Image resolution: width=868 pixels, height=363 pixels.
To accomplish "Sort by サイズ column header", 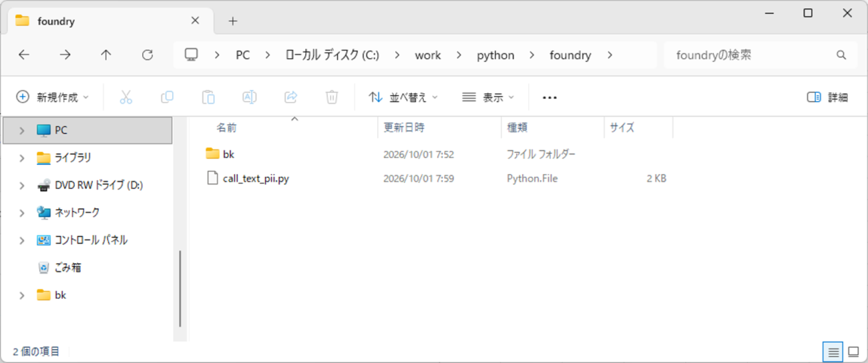I will pos(638,127).
